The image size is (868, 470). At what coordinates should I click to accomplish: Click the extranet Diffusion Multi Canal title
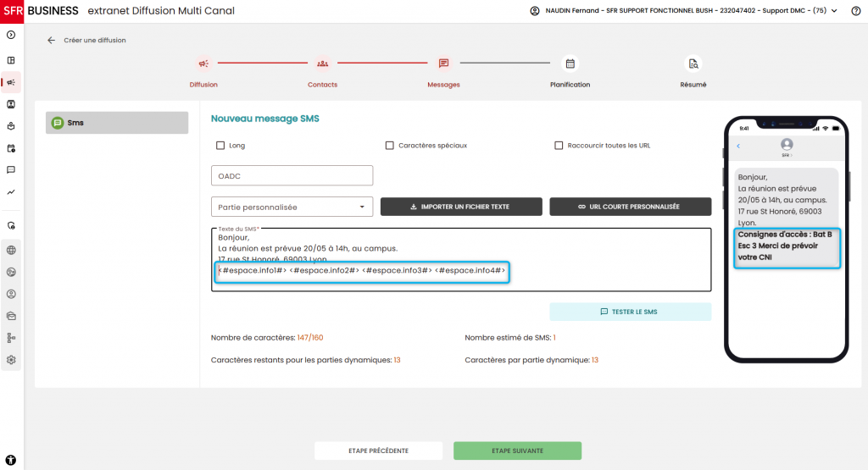point(161,10)
